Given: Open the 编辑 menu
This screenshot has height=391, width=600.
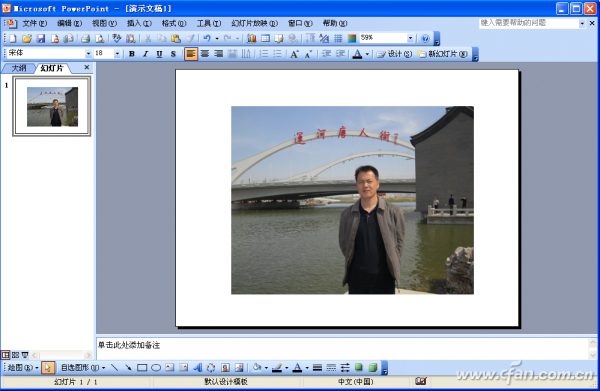Looking at the screenshot, I should pos(69,23).
